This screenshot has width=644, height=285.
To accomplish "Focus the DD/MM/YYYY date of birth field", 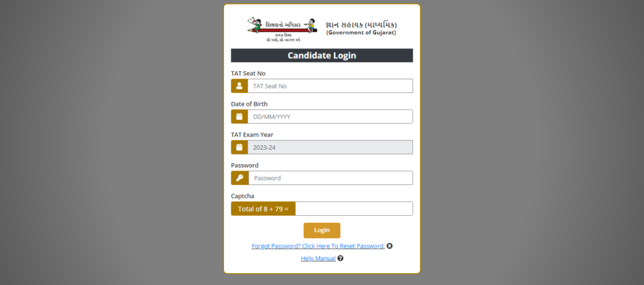I will 330,116.
